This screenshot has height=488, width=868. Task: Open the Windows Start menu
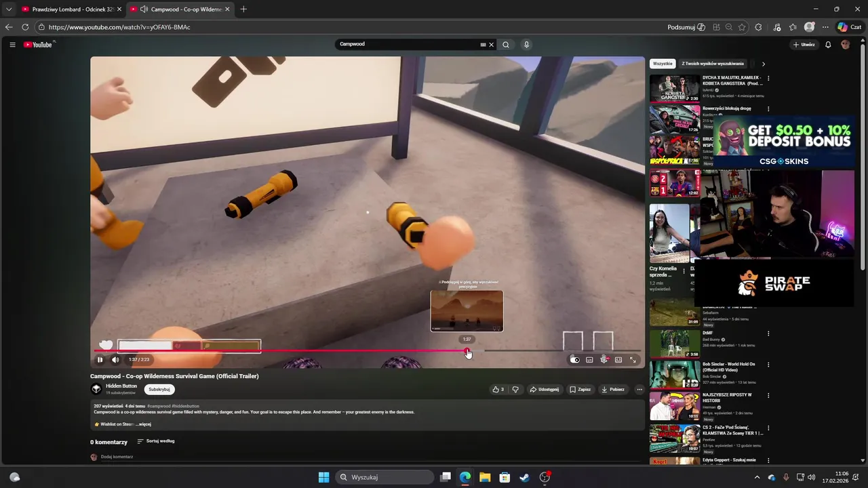click(x=324, y=477)
